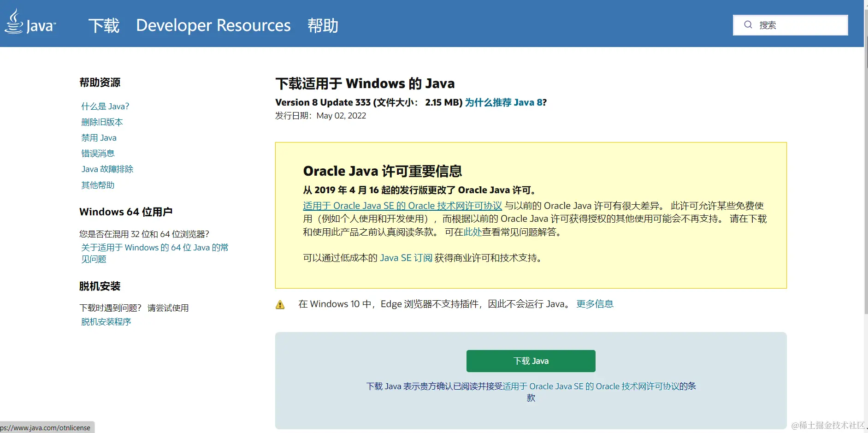Click the search magnifier icon
Image resolution: width=868 pixels, height=433 pixels.
(748, 25)
